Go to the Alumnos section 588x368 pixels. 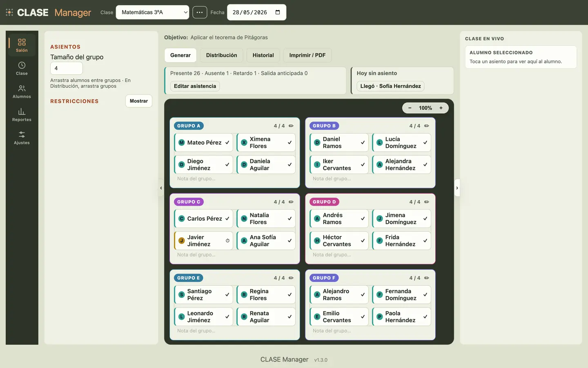[22, 92]
